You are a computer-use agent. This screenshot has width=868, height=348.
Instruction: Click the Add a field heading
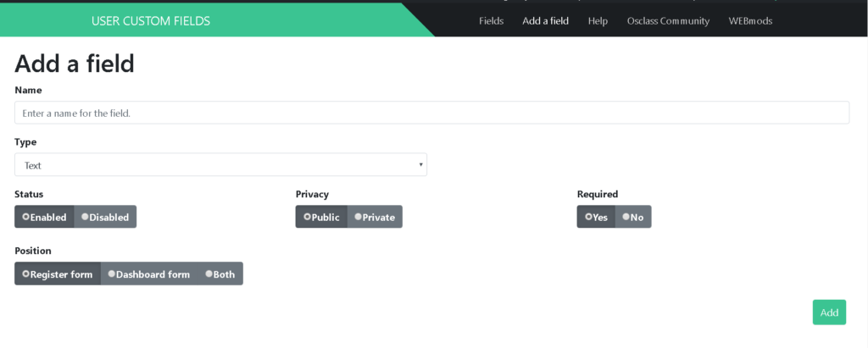tap(75, 64)
